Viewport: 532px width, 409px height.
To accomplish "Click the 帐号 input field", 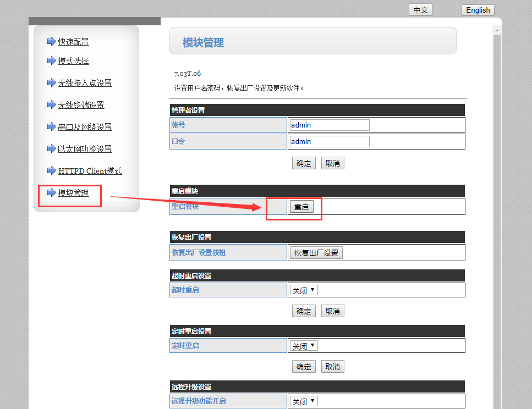I will [330, 125].
